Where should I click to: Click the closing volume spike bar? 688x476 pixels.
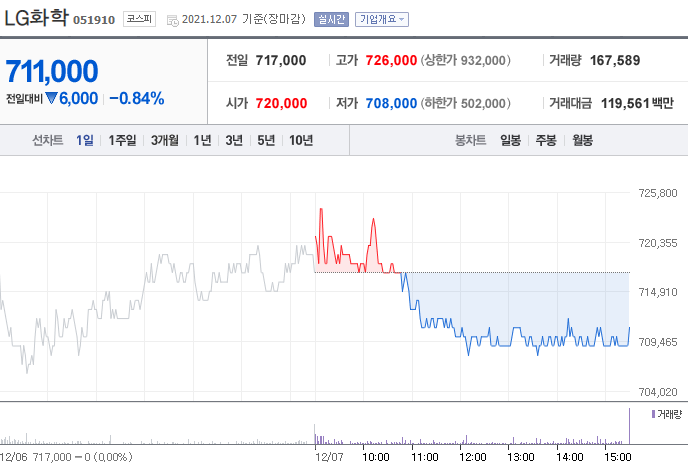tap(630, 426)
